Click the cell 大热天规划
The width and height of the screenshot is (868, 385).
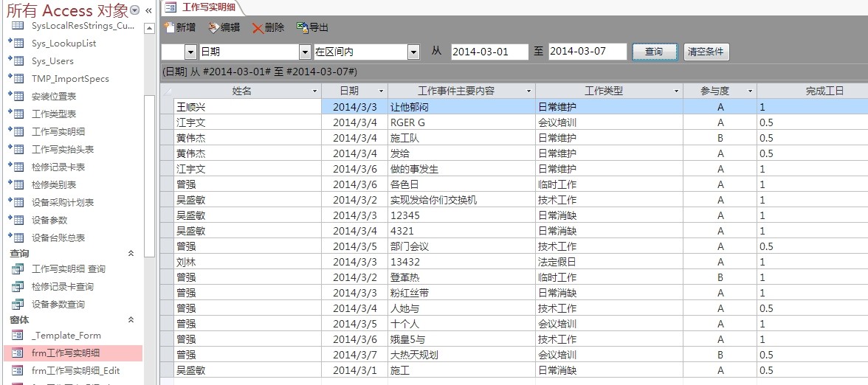click(462, 355)
